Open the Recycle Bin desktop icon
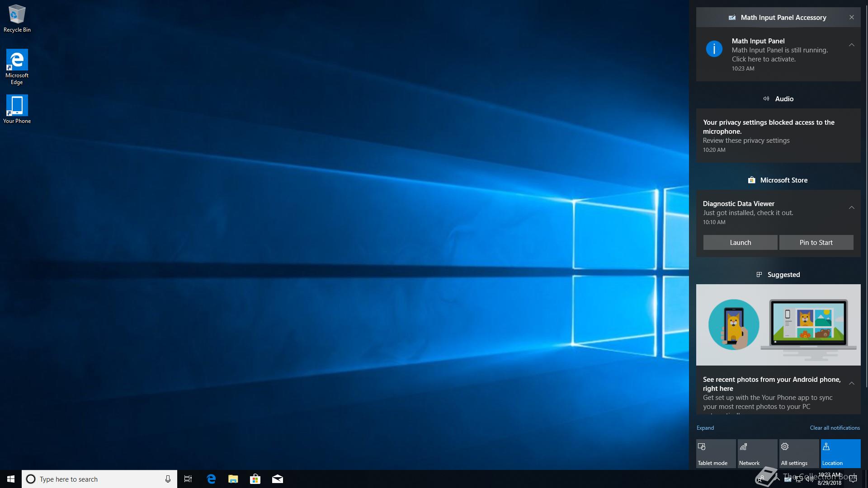The image size is (868, 488). tap(17, 19)
